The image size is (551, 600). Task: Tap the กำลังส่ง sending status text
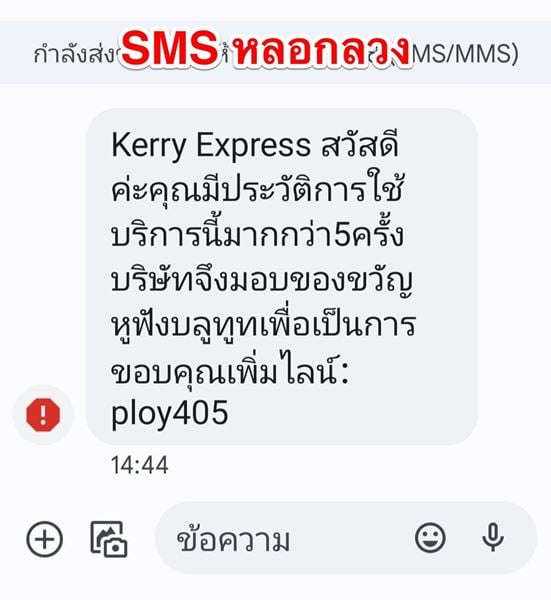tap(75, 54)
